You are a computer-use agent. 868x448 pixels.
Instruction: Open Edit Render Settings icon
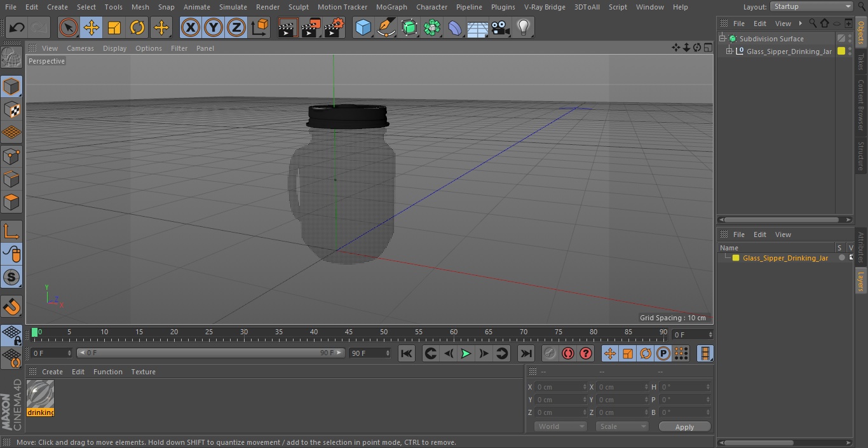click(x=334, y=27)
